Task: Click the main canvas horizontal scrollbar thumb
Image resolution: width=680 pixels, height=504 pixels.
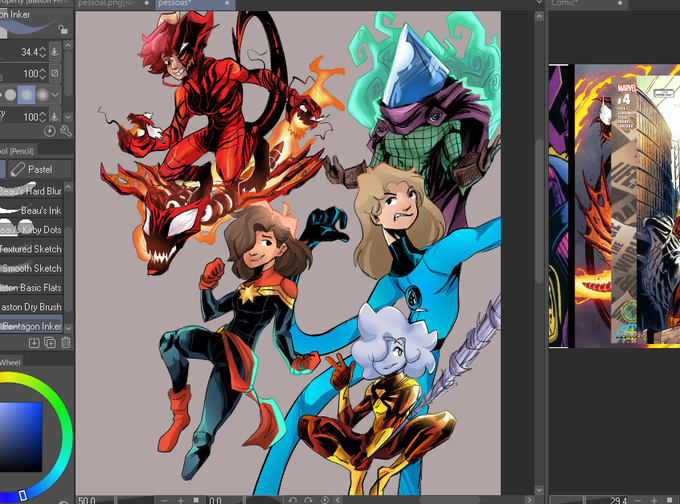Action: click(449, 501)
